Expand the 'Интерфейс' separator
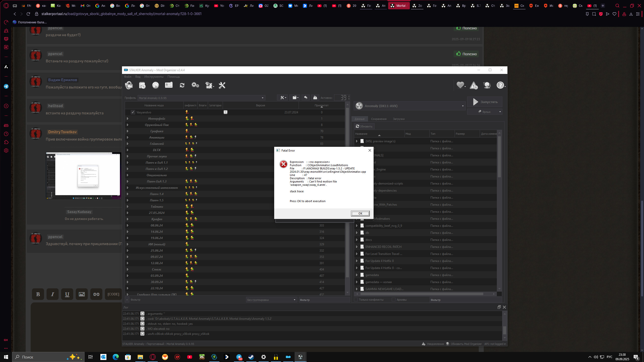 (x=128, y=119)
